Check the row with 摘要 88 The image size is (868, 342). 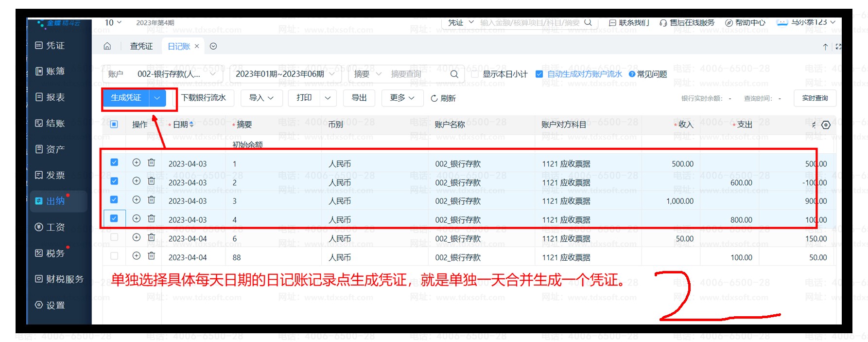114,256
